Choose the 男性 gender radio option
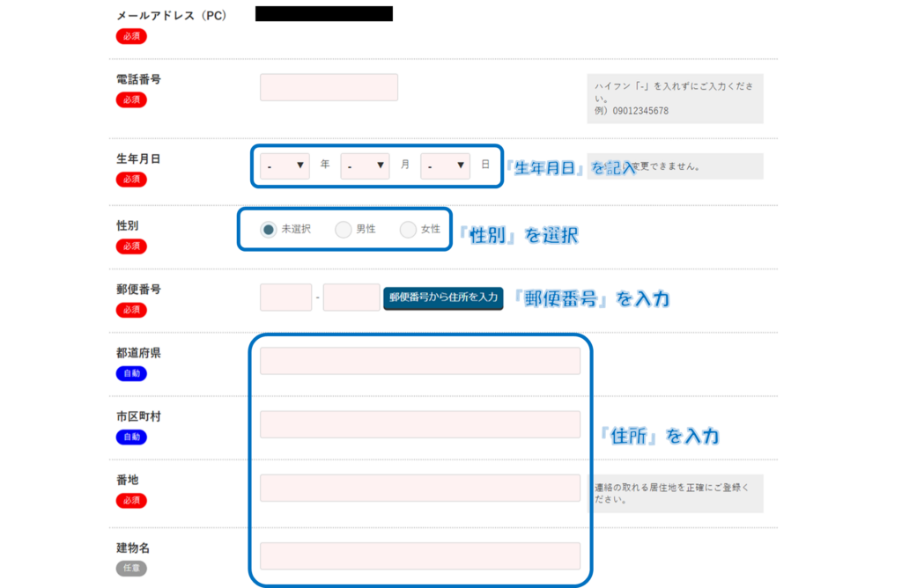Screen dimensions: 902x588 [343, 230]
